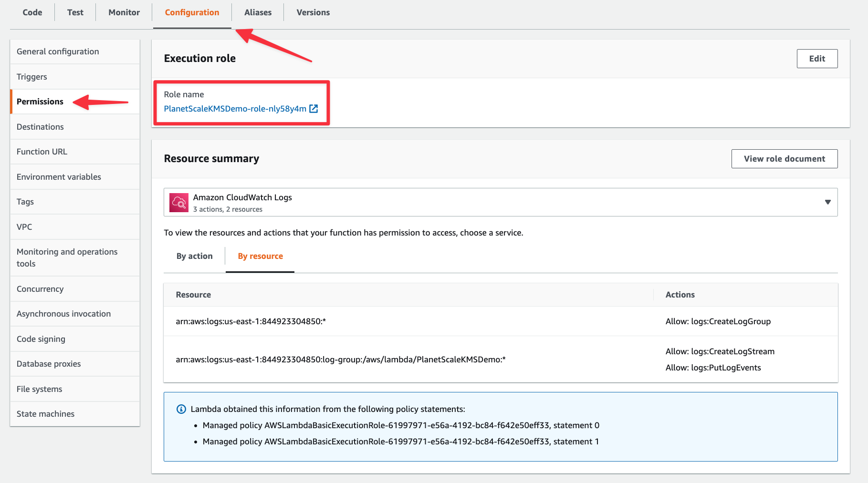Open General configuration in the sidebar
Viewport: 868px width, 483px height.
tap(75, 51)
